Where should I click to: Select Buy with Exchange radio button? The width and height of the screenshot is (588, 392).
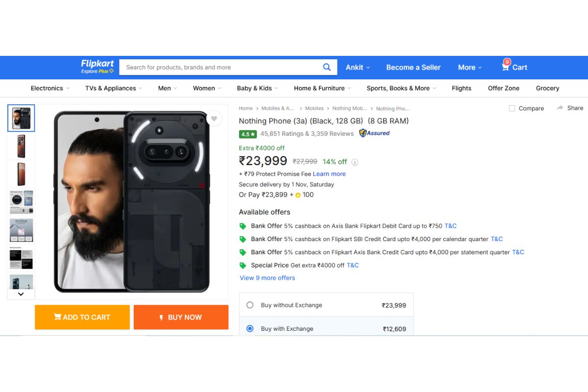click(250, 328)
